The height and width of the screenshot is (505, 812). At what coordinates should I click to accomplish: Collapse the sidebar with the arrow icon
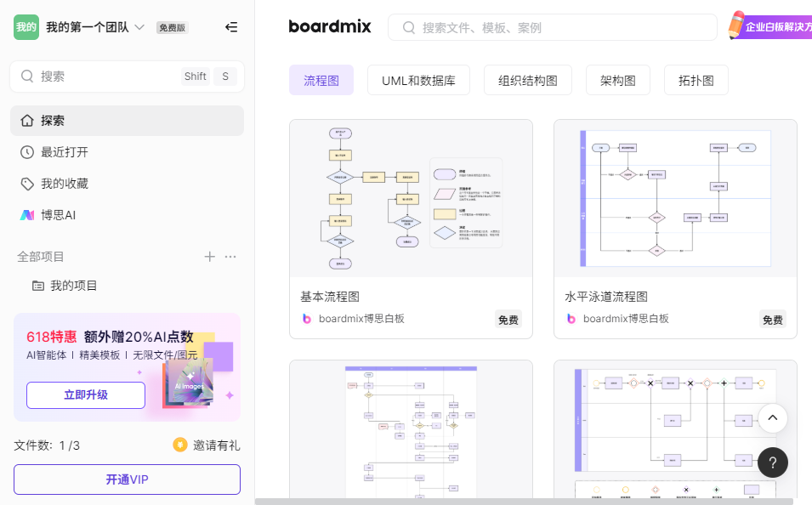click(x=231, y=27)
